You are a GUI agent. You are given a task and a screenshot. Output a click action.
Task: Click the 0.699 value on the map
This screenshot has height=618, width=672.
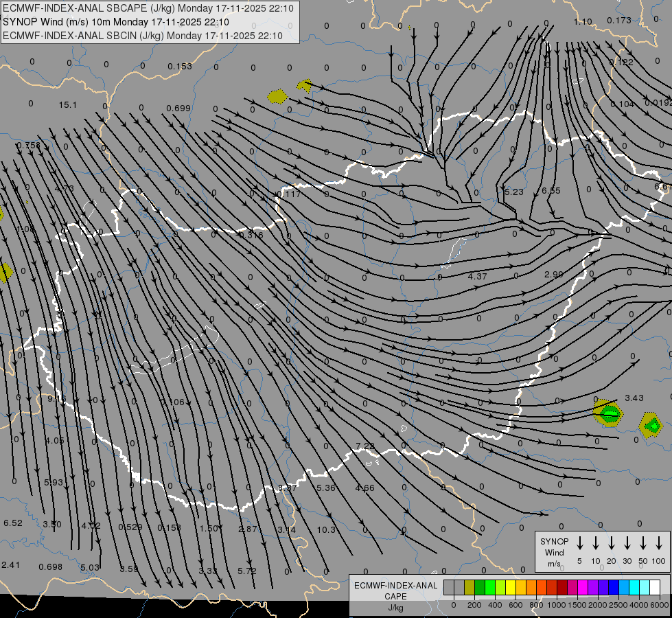tap(178, 108)
